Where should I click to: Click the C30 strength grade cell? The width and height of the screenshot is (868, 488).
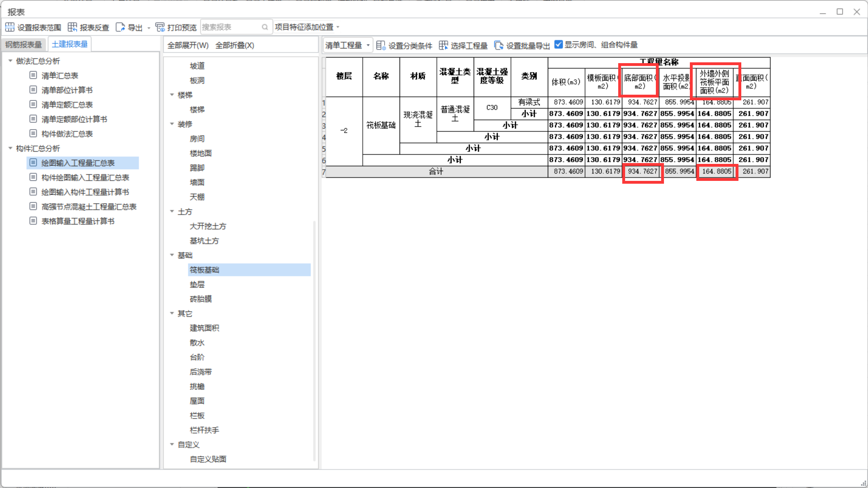coord(492,108)
